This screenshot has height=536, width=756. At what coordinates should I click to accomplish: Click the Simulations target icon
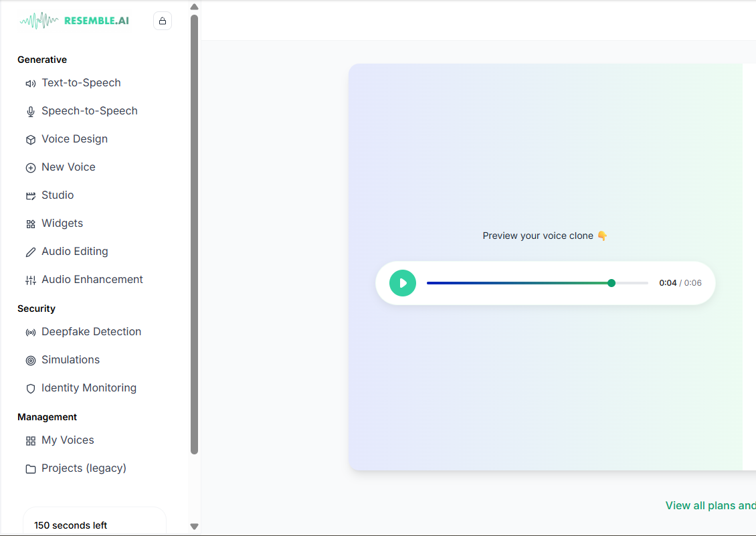(30, 361)
